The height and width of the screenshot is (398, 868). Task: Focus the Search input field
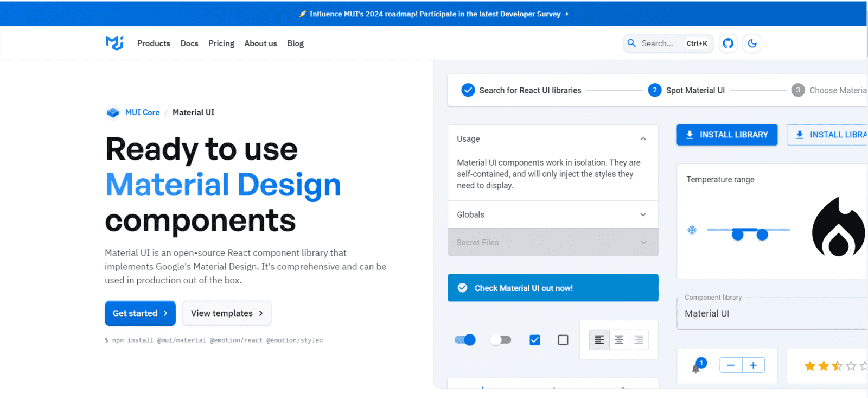tap(668, 43)
